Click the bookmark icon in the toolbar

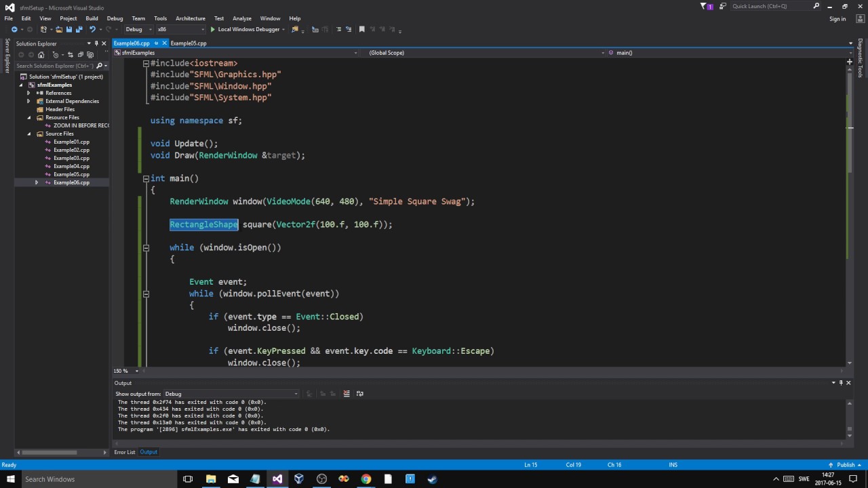point(361,29)
